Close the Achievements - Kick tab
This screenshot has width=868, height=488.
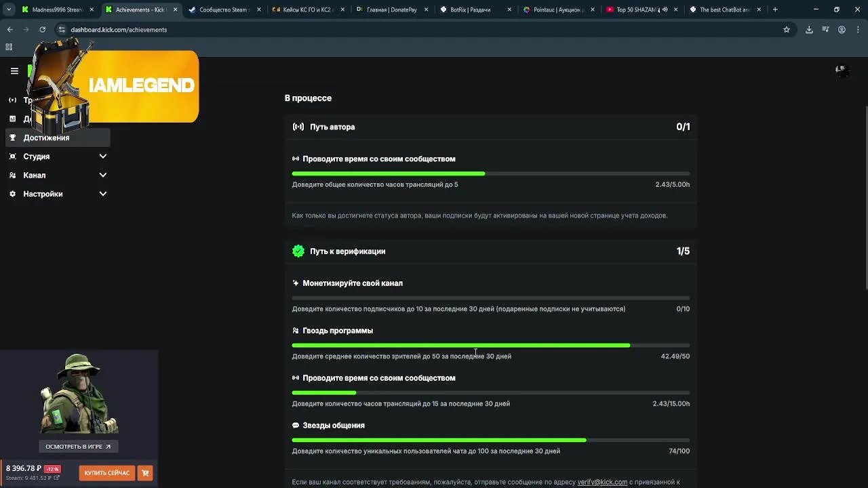click(175, 9)
